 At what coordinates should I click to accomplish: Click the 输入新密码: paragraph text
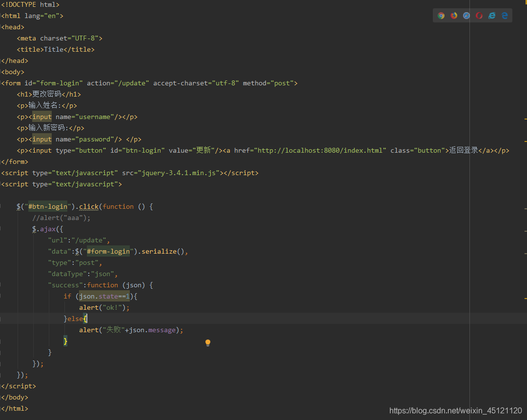pyautogui.click(x=48, y=128)
